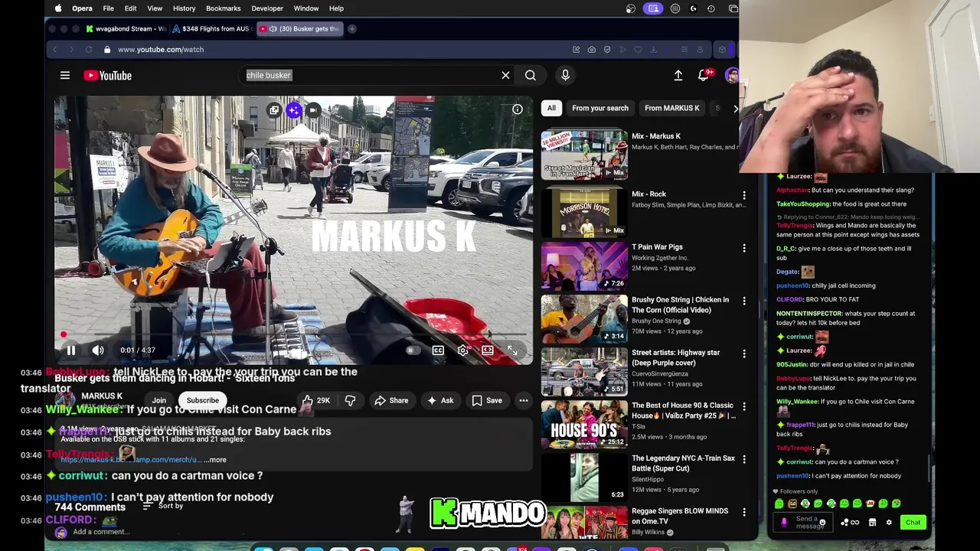Like the video showing 29K likes
Screen dimensions: 980x551
(x=315, y=400)
